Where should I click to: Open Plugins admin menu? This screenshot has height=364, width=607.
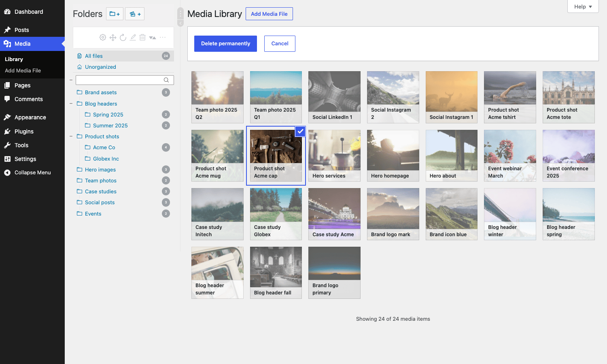click(x=32, y=131)
